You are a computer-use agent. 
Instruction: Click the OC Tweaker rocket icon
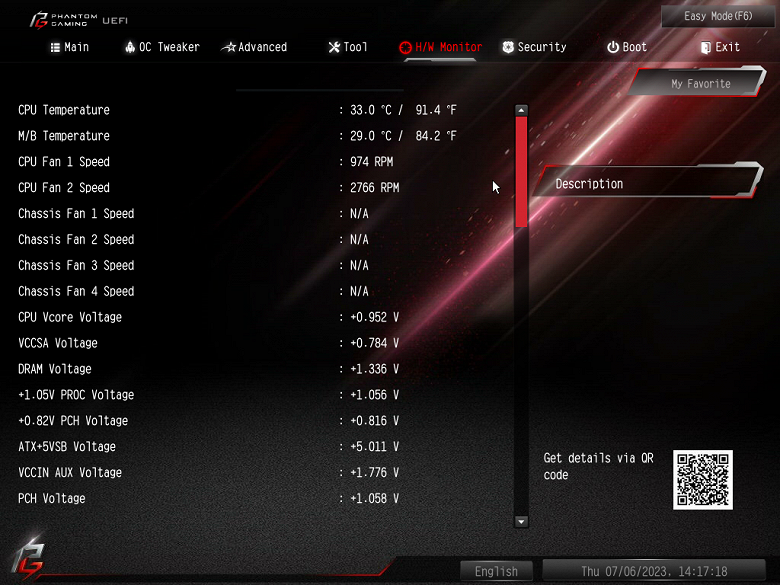(x=130, y=47)
